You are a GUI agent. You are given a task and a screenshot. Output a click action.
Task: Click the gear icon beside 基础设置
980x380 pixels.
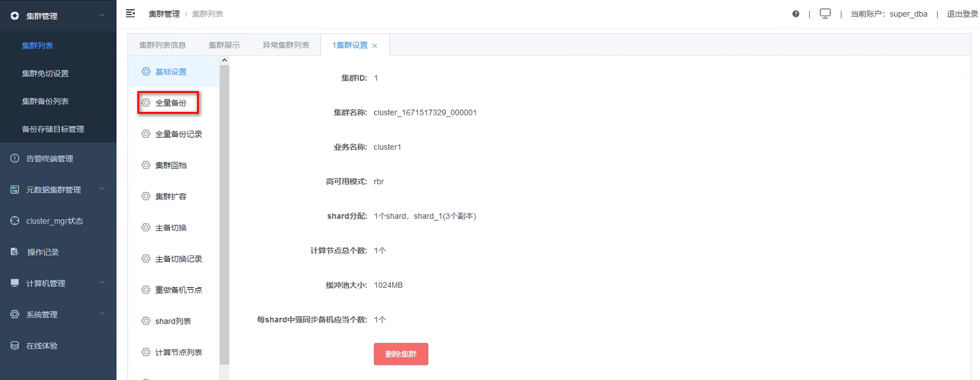146,71
